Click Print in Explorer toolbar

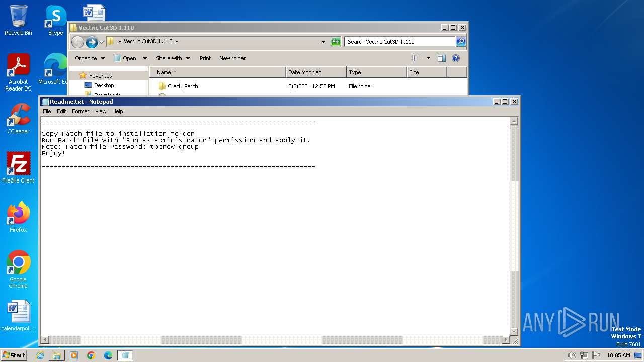tap(205, 58)
